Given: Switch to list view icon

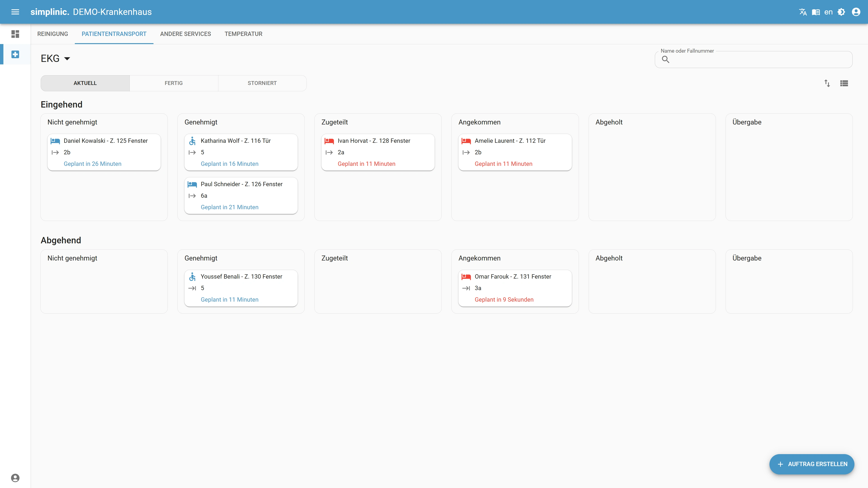Looking at the screenshot, I should coord(844,83).
